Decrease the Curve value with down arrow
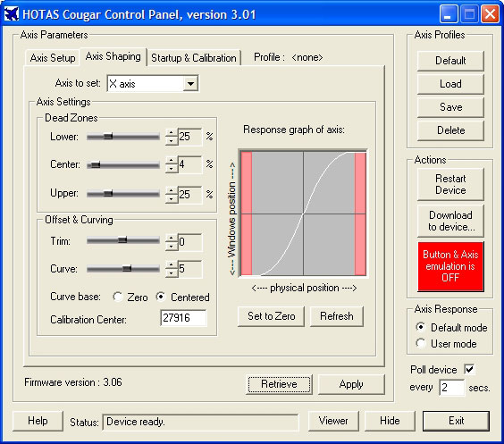The height and width of the screenshot is (444, 504). pyautogui.click(x=172, y=273)
